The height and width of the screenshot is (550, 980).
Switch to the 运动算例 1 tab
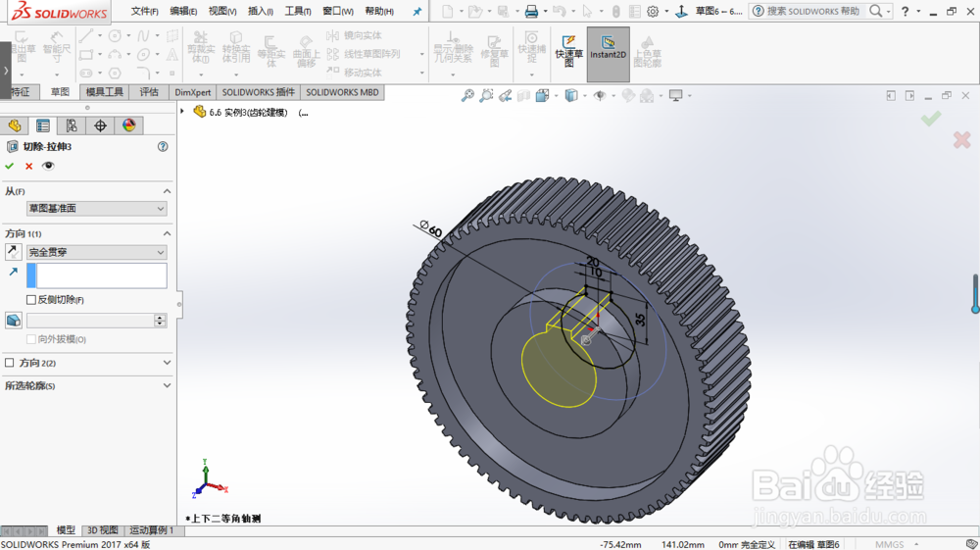152,530
